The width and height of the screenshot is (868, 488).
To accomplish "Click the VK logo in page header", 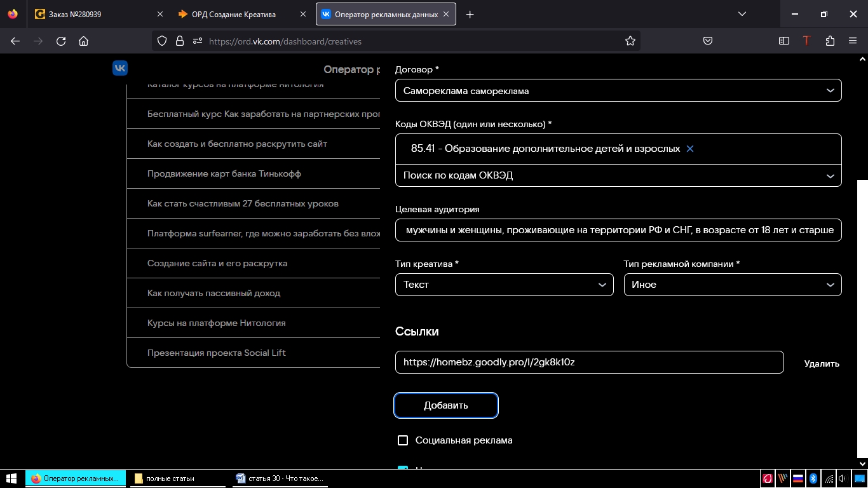I will [120, 69].
